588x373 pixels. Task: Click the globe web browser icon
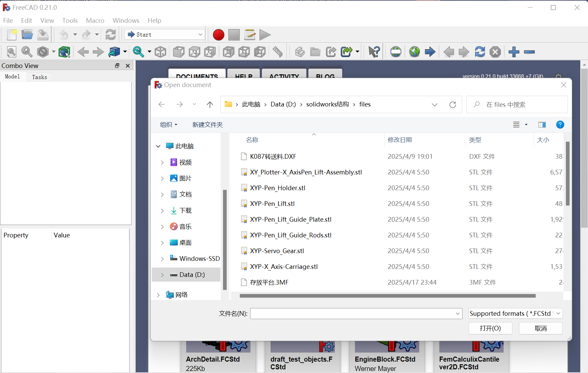click(415, 52)
